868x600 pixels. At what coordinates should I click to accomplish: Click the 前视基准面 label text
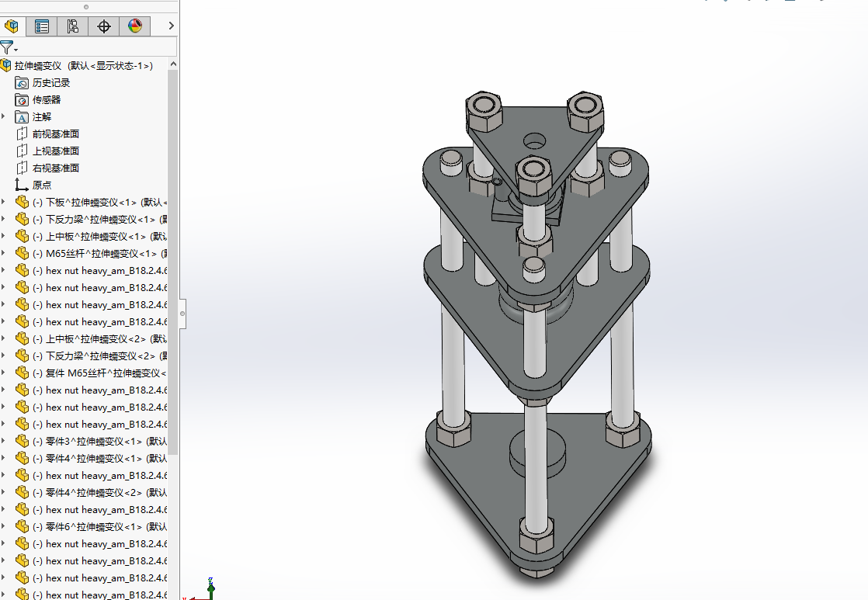[55, 134]
